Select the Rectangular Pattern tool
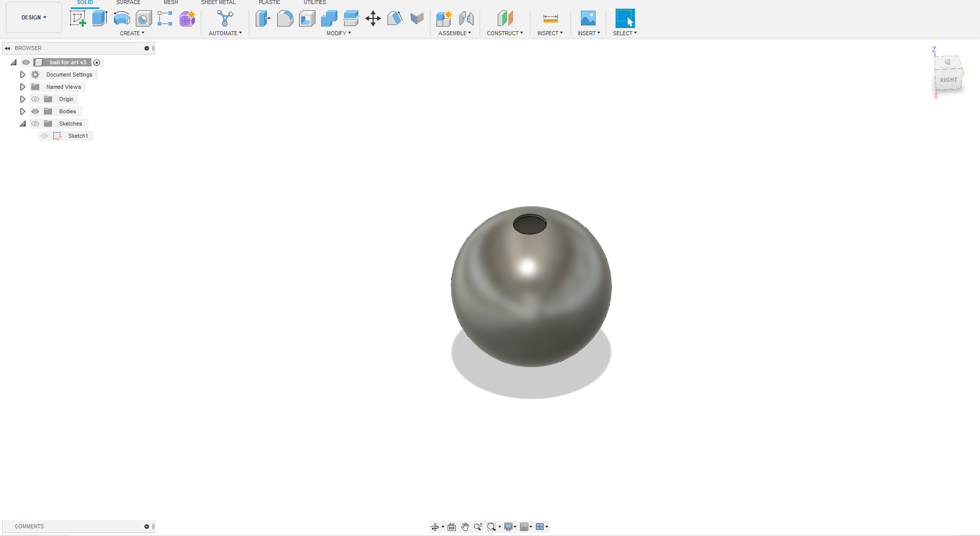Screen dimensions: 980x536 pos(165,18)
